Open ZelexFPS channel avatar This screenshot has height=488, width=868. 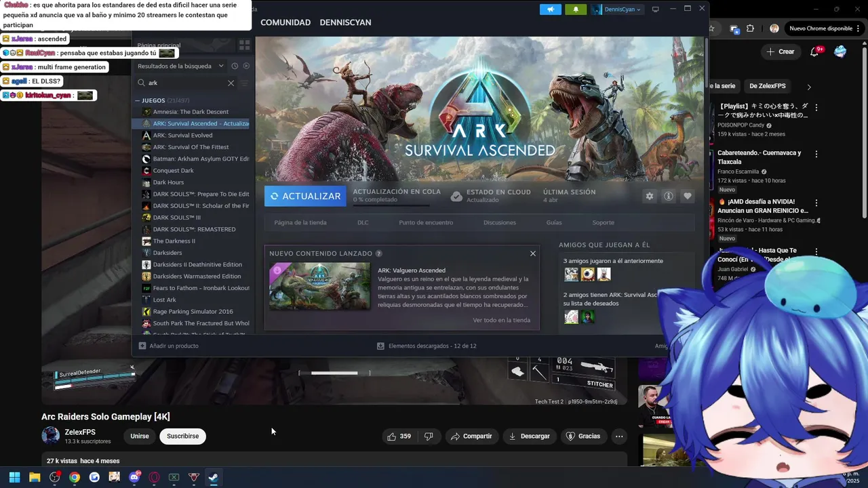coord(50,436)
